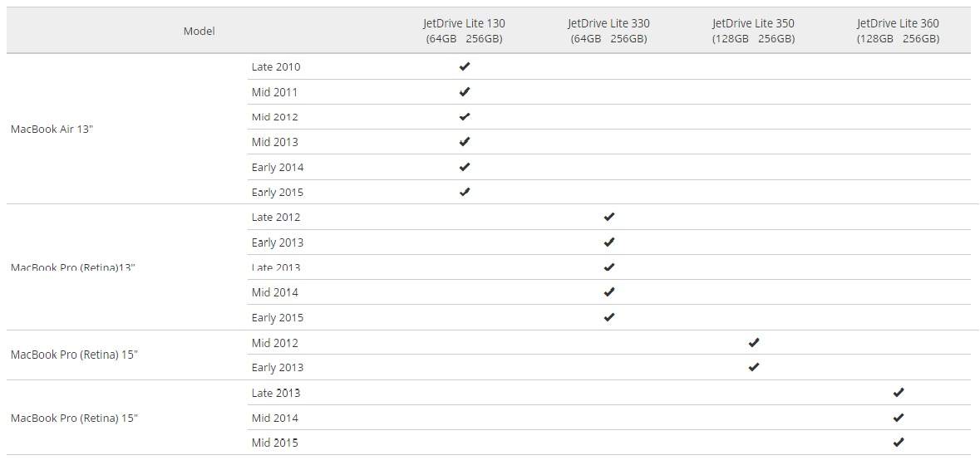Select the JetDrive Lite 350 column header
This screenshot has width=980, height=465.
point(753,31)
